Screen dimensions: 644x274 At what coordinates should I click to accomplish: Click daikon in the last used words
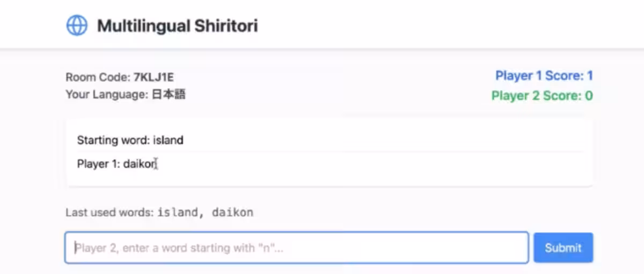click(x=232, y=213)
